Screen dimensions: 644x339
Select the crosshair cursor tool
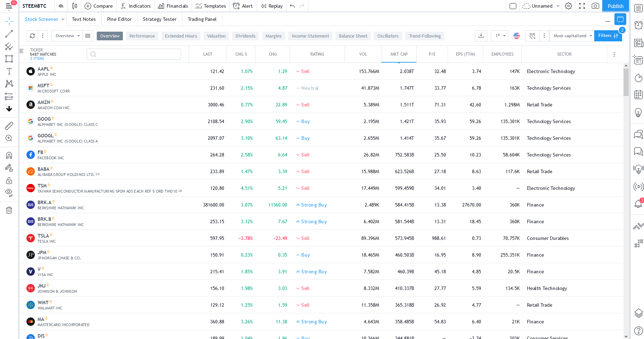[x=9, y=22]
